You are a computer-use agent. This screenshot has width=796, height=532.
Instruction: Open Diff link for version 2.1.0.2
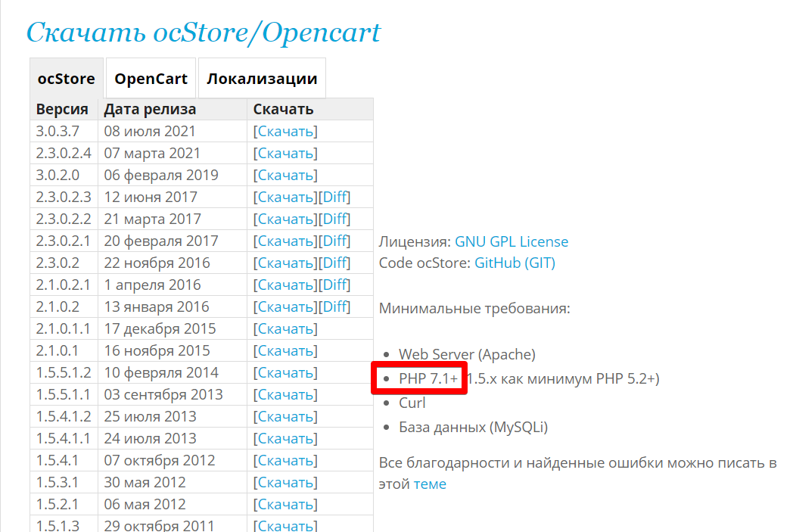click(x=334, y=307)
